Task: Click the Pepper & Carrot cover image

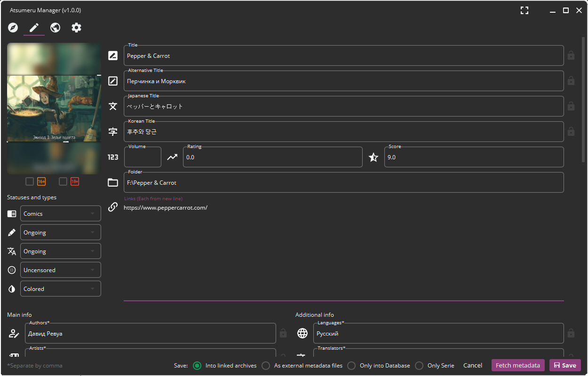Action: pyautogui.click(x=54, y=109)
